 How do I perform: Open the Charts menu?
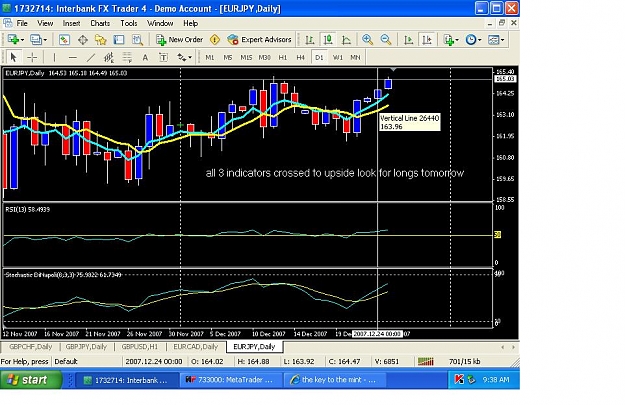tap(100, 23)
